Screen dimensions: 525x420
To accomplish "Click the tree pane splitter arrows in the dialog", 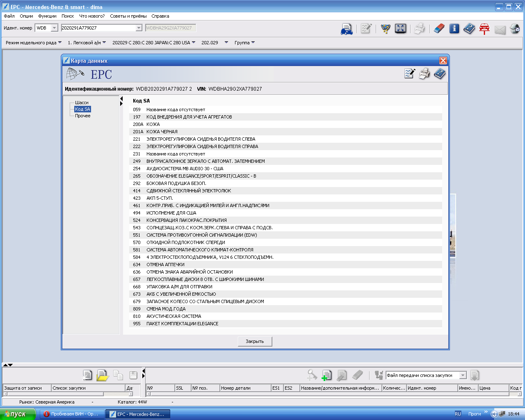I will click(121, 101).
